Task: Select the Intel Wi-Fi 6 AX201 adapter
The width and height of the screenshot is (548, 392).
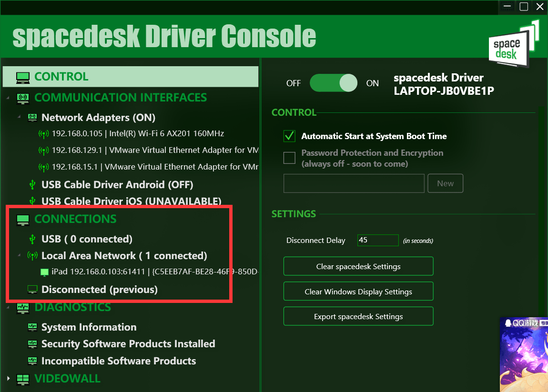Action: coord(138,134)
